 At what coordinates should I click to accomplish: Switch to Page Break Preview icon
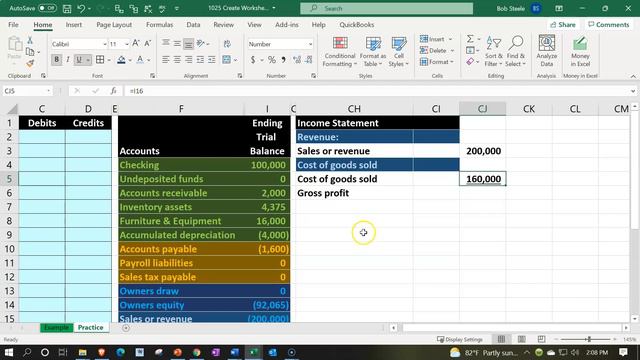pyautogui.click(x=541, y=339)
